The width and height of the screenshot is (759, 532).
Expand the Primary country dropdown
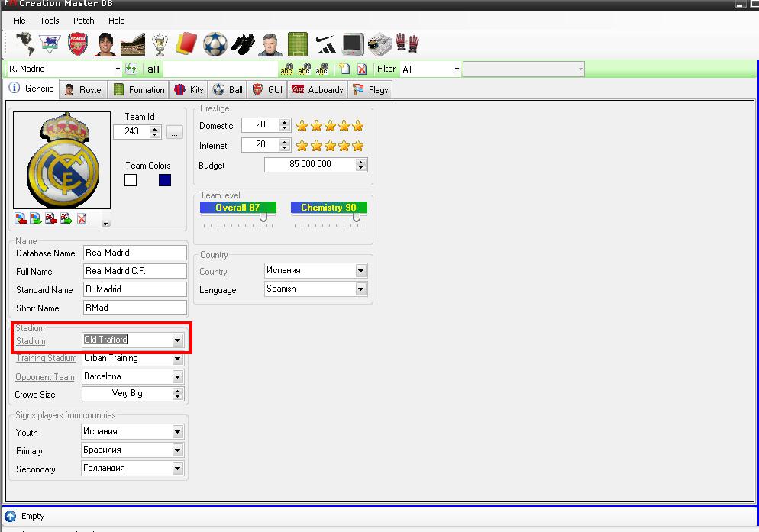178,450
